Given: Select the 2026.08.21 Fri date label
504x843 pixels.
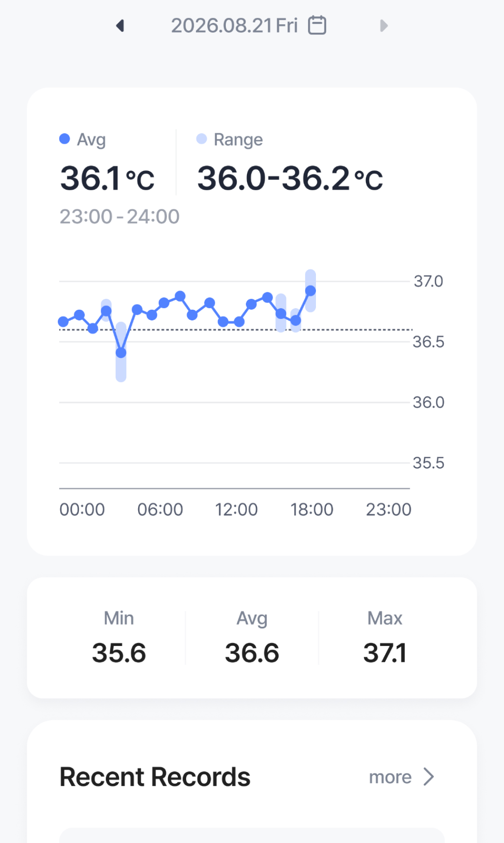Looking at the screenshot, I should click(234, 26).
